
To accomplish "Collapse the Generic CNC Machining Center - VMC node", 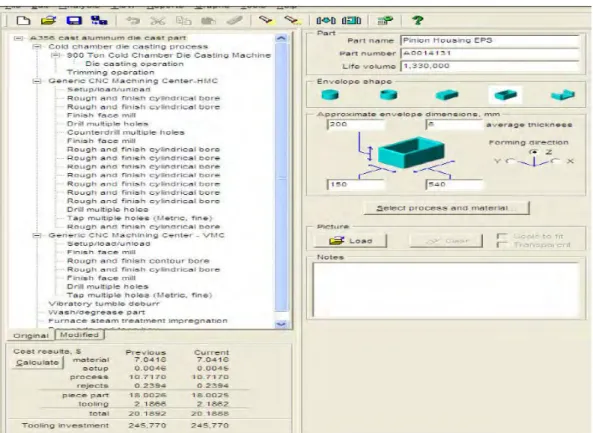I will pyautogui.click(x=37, y=235).
